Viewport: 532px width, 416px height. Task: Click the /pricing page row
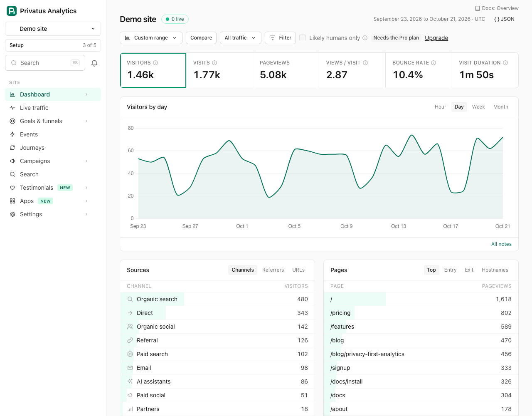coord(421,313)
